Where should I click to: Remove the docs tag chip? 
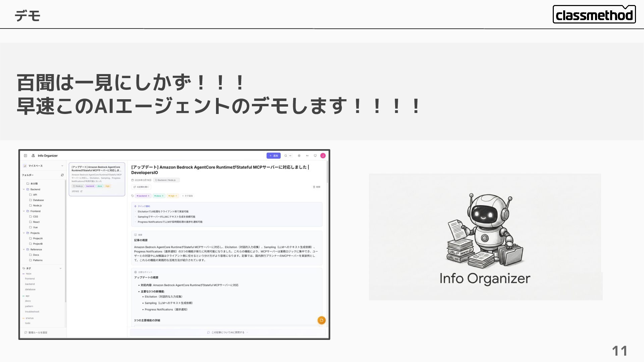click(x=163, y=196)
